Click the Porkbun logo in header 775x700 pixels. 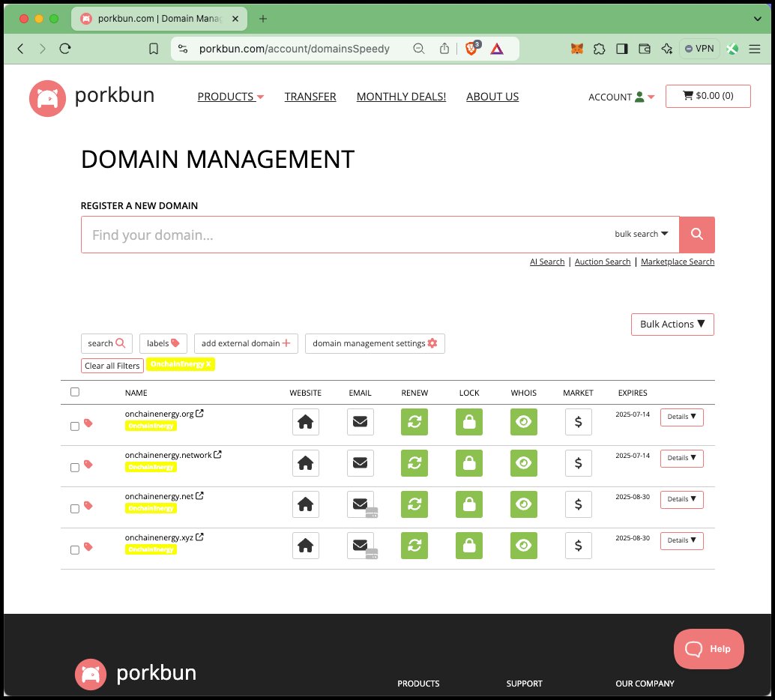pyautogui.click(x=92, y=98)
